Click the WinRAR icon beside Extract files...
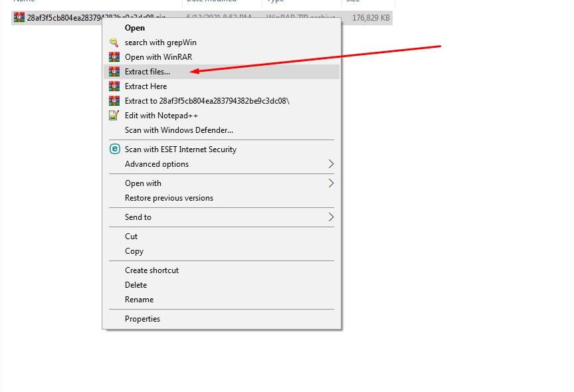The width and height of the screenshot is (574, 392). tap(114, 72)
